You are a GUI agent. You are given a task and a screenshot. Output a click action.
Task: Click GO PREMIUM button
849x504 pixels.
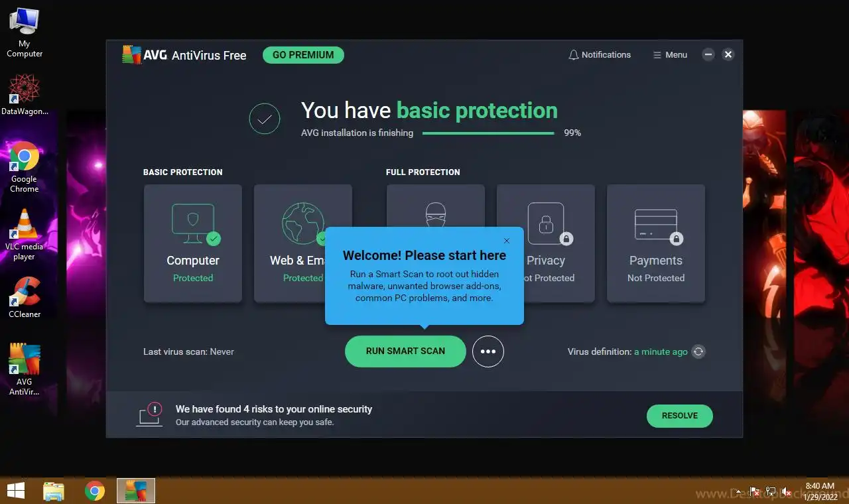coord(303,55)
